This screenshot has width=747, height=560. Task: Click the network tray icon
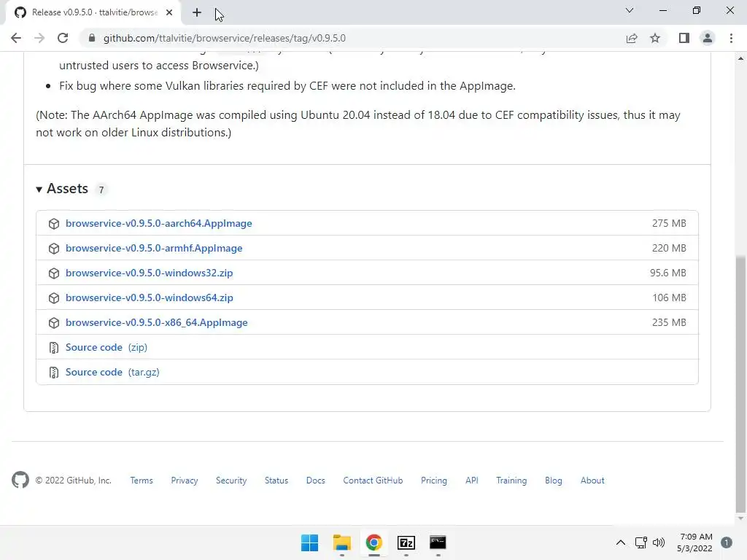tap(640, 542)
